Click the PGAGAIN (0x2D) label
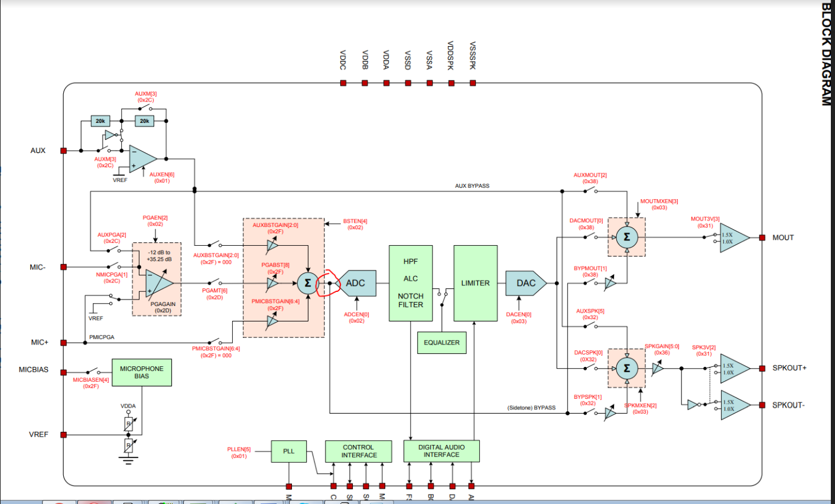Screen dimensions: 835x504 click(163, 307)
